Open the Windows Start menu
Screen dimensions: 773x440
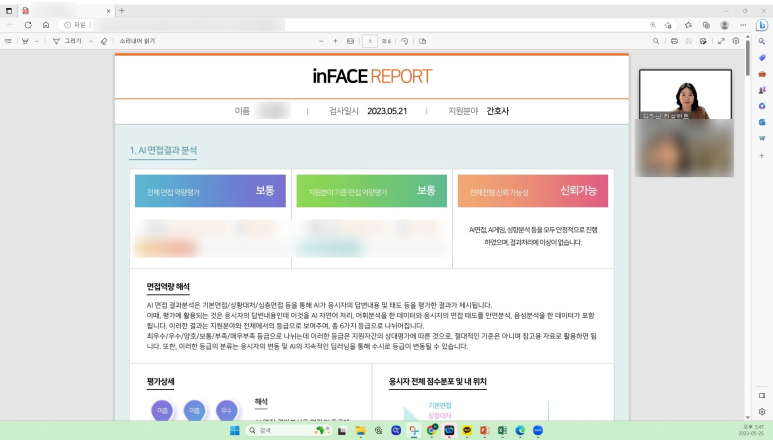pyautogui.click(x=235, y=431)
